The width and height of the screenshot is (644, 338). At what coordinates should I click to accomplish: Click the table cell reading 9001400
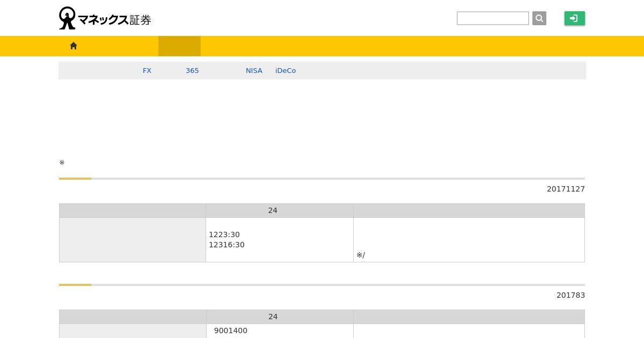(x=231, y=330)
